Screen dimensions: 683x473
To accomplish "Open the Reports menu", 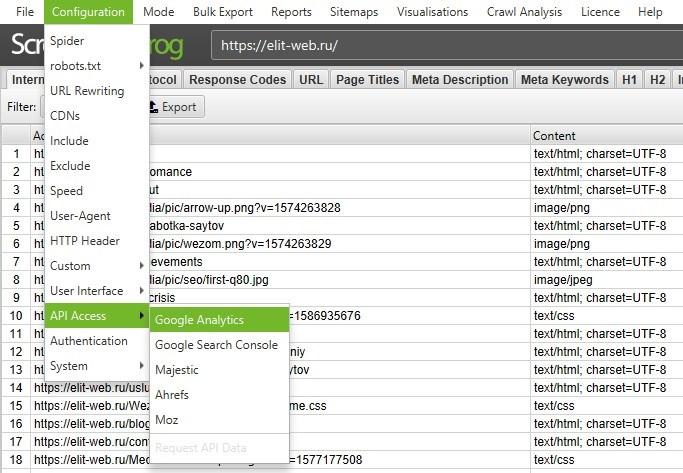I will pyautogui.click(x=291, y=12).
